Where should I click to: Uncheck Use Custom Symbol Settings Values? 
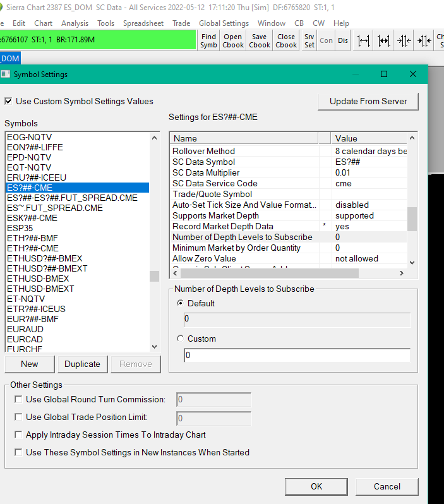tap(9, 101)
